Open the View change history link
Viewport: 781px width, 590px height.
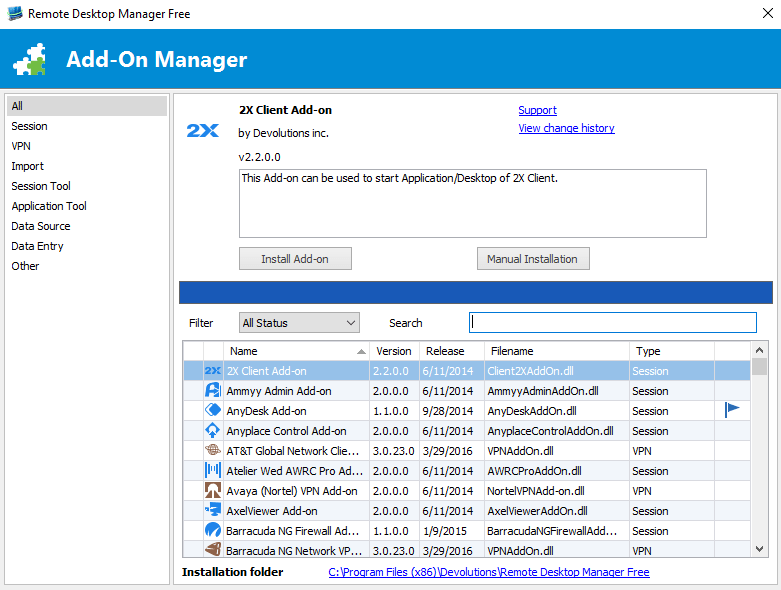point(566,128)
